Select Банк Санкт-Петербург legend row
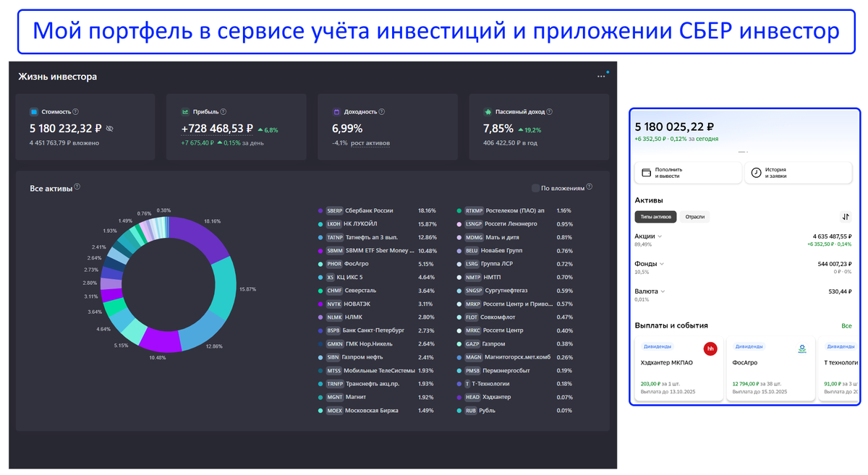 [378, 330]
